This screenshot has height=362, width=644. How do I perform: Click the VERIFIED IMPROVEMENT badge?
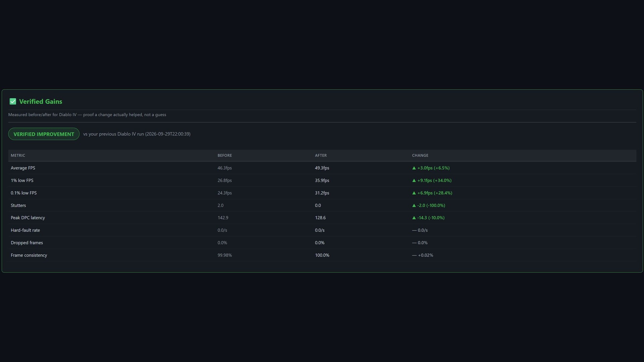tap(44, 134)
